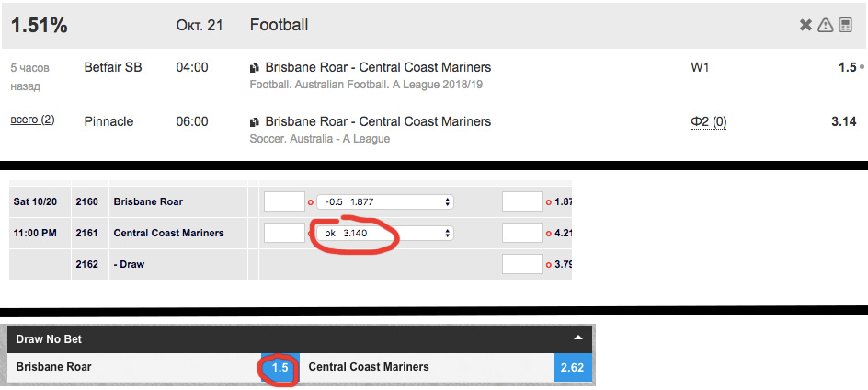Click the warning triangle icon
This screenshot has width=868, height=390.
pyautogui.click(x=826, y=25)
